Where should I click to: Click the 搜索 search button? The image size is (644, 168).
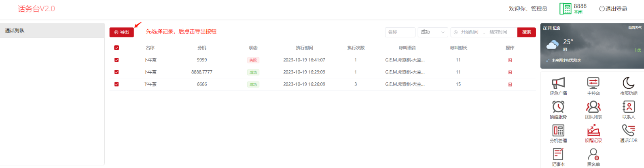(x=526, y=32)
